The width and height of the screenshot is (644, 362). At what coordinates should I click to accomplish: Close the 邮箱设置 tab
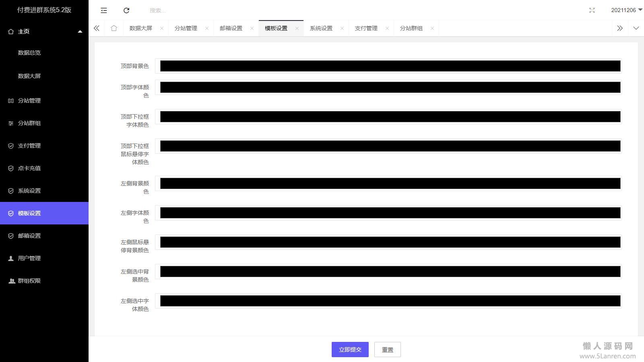[x=252, y=28]
